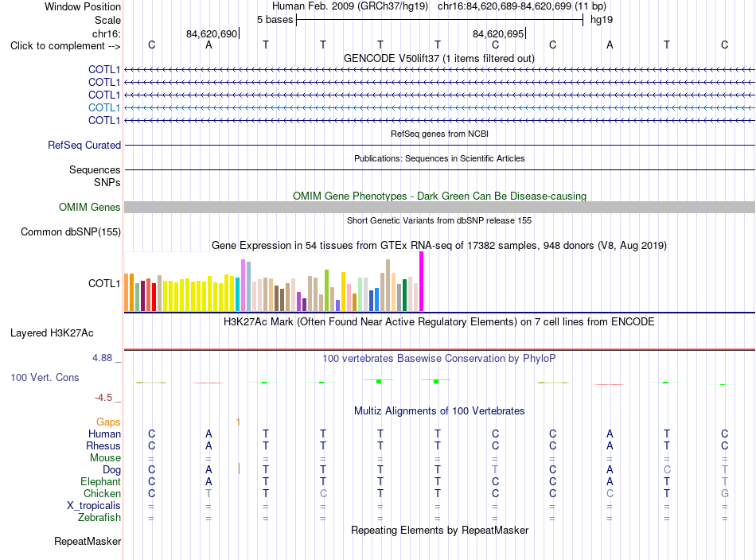The width and height of the screenshot is (756, 560).
Task: Click the "Window Position" track label
Action: pos(83,6)
